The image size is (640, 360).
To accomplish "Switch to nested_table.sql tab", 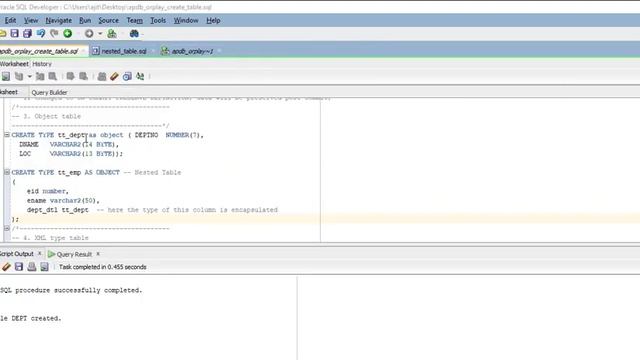I will (124, 51).
